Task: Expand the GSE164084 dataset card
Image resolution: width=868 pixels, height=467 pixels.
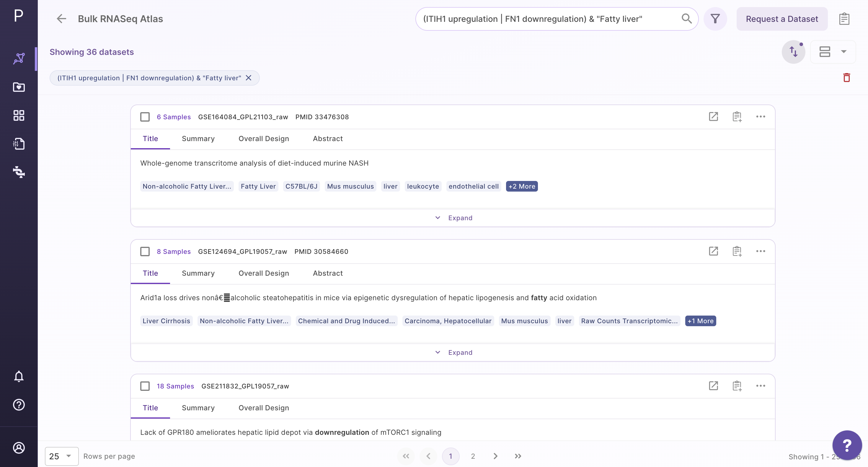Action: pos(453,218)
